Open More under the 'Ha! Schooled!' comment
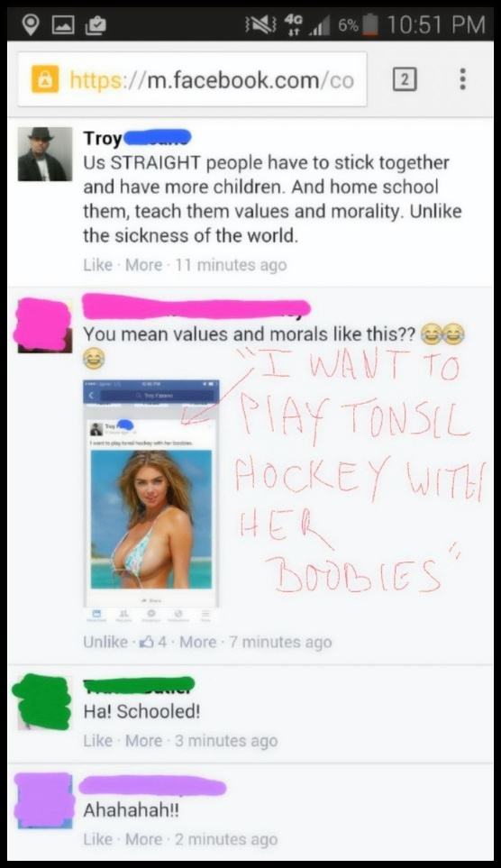Viewport: 501px width, 868px height. tap(143, 741)
